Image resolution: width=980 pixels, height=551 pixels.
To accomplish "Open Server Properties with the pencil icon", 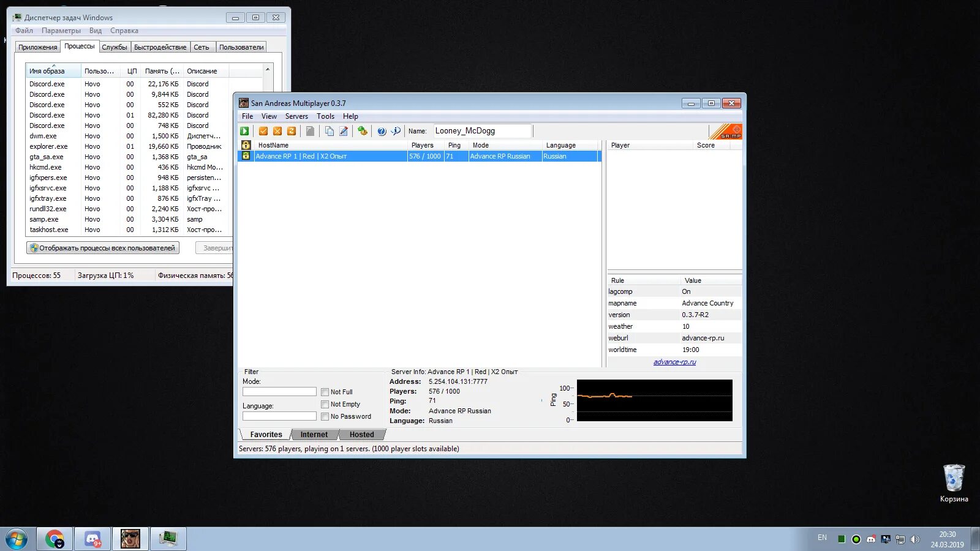I will 344,131.
